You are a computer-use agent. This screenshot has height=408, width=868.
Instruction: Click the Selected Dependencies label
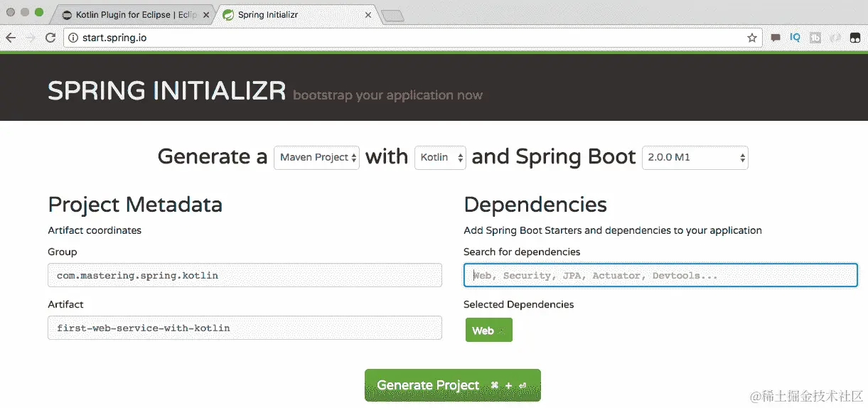click(x=518, y=304)
